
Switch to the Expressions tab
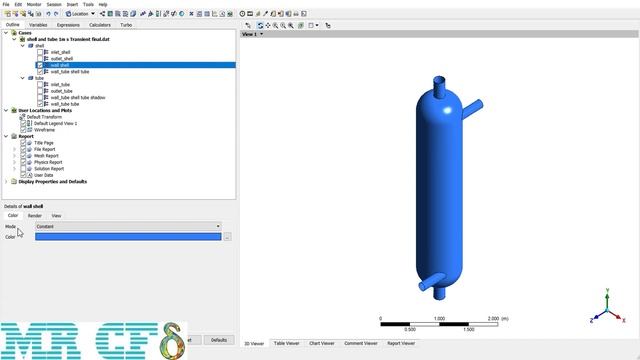68,25
